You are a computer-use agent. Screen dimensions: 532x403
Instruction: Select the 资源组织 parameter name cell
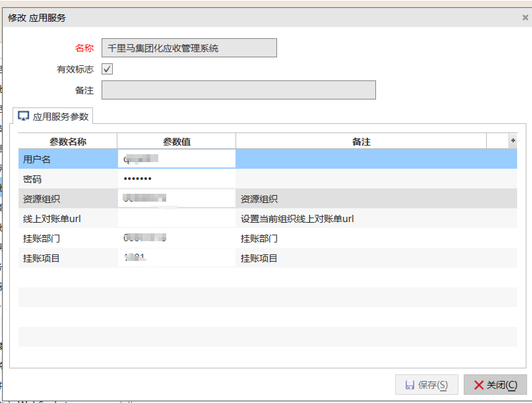[x=68, y=199]
